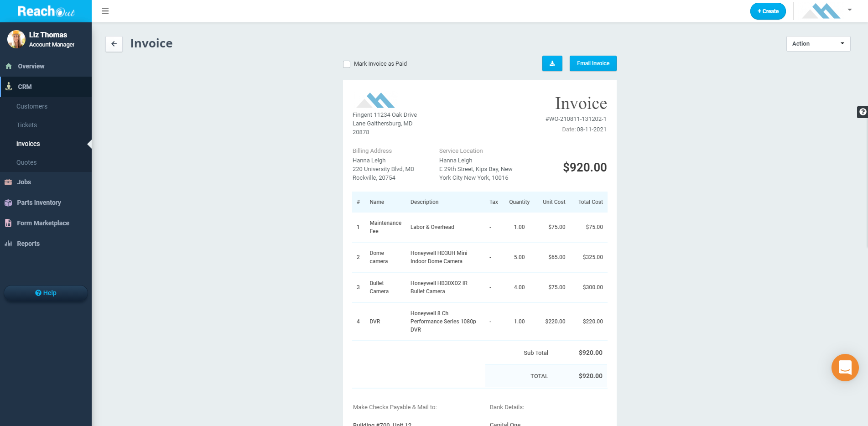
Task: Download the invoice using download icon
Action: 552,63
